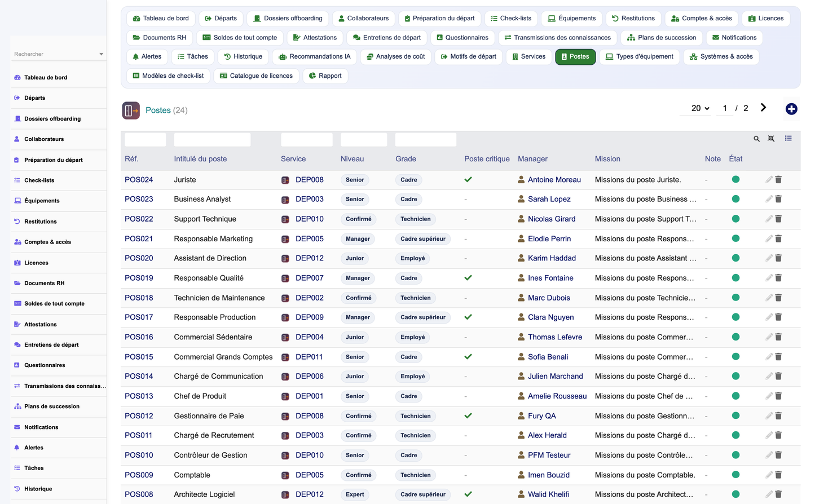The image size is (815, 504).
Task: Expand the Rechercher sidebar dropdown
Action: 101,54
